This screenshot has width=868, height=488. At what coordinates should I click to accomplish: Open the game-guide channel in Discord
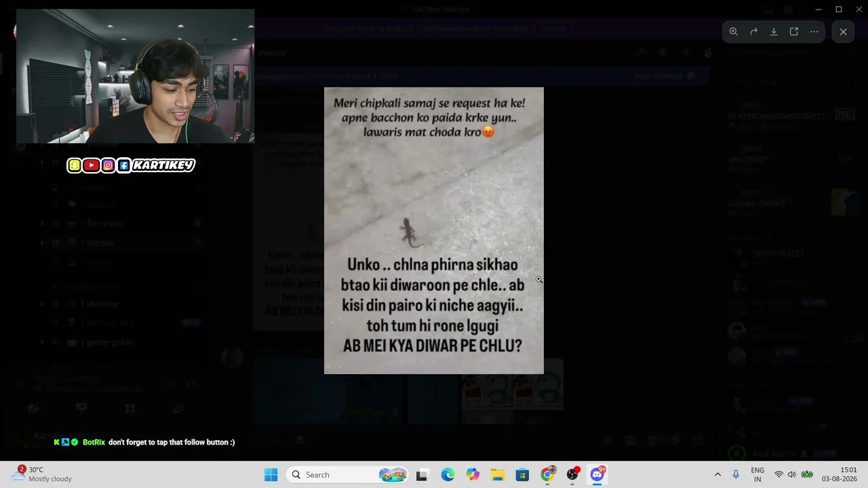pyautogui.click(x=109, y=342)
